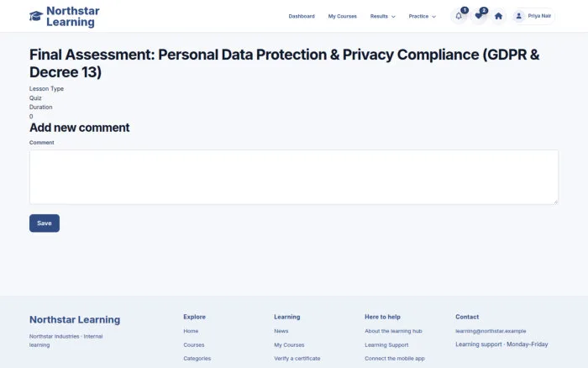Click Learning support · Monday–Friday text

click(x=501, y=344)
